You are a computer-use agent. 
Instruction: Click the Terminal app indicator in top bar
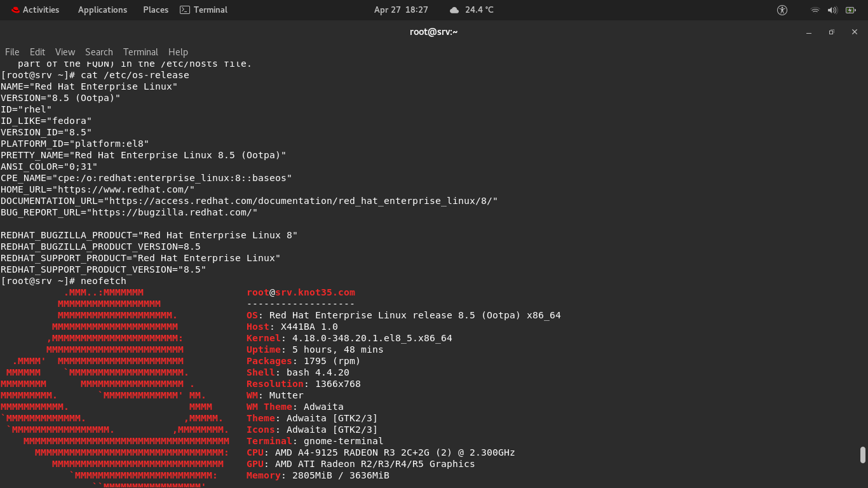(203, 10)
